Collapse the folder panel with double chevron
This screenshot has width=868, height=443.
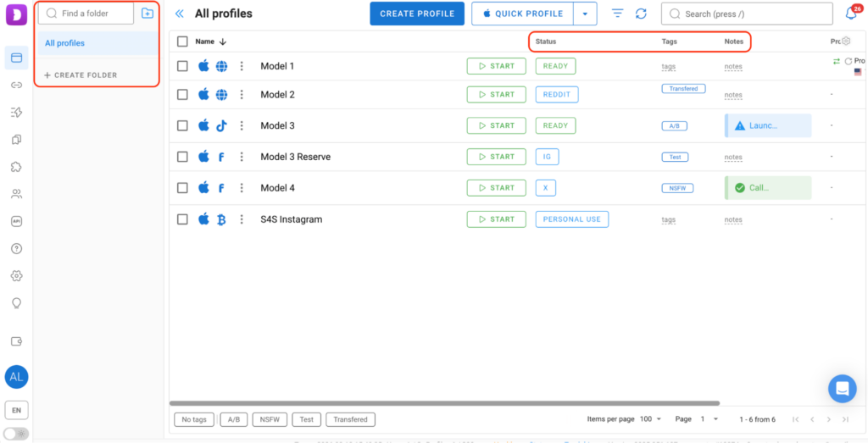[180, 14]
